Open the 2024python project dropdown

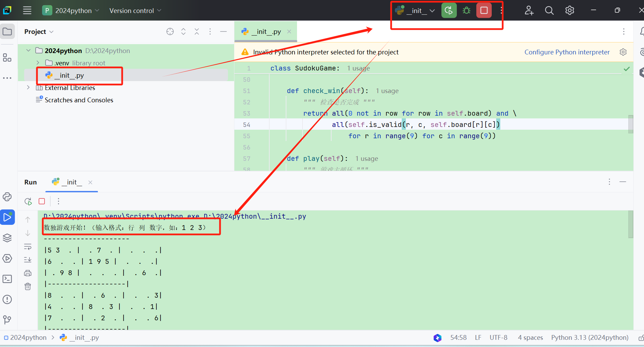71,10
